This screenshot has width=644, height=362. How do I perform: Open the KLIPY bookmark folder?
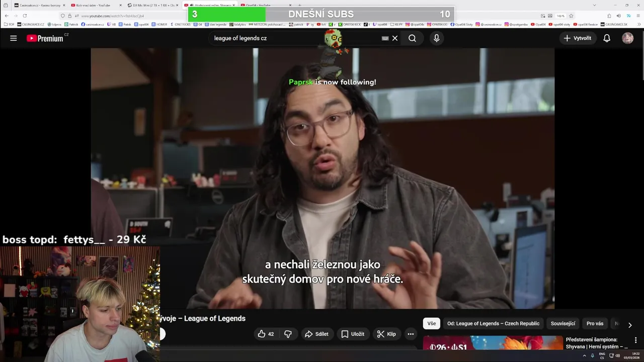[397, 24]
